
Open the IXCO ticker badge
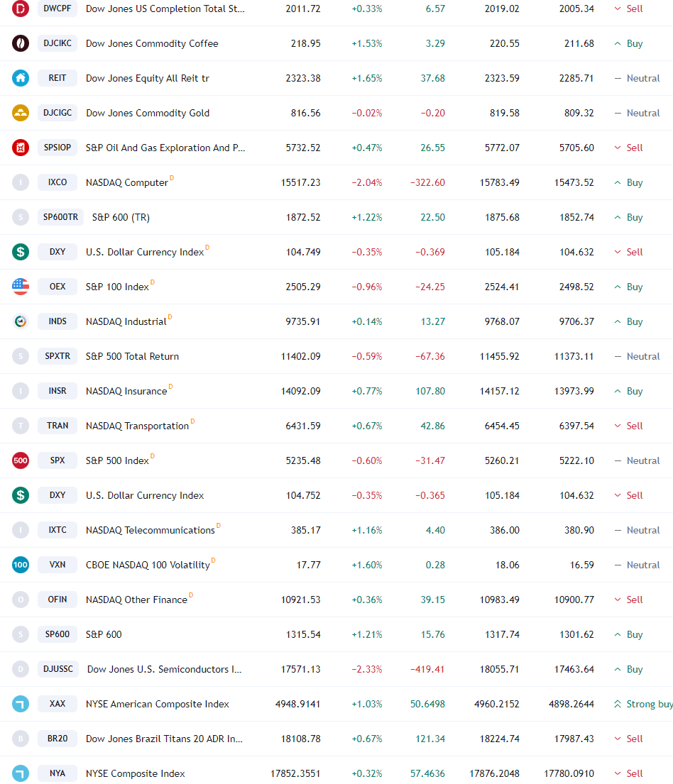(58, 182)
